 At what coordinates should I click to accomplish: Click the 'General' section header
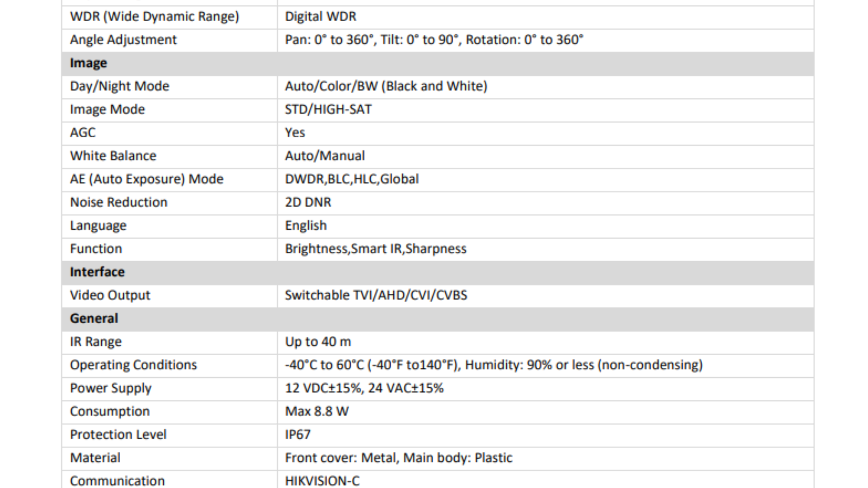[94, 319]
